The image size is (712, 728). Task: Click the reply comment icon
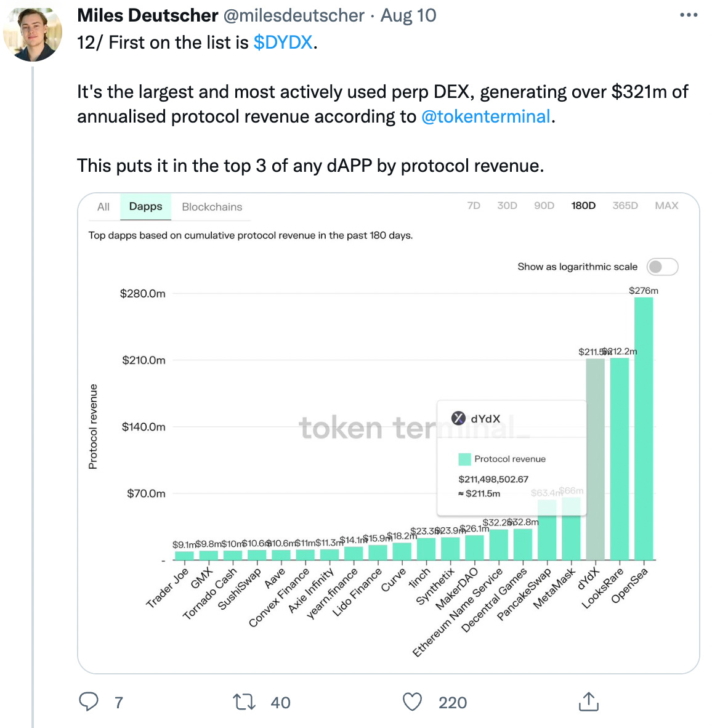88,702
